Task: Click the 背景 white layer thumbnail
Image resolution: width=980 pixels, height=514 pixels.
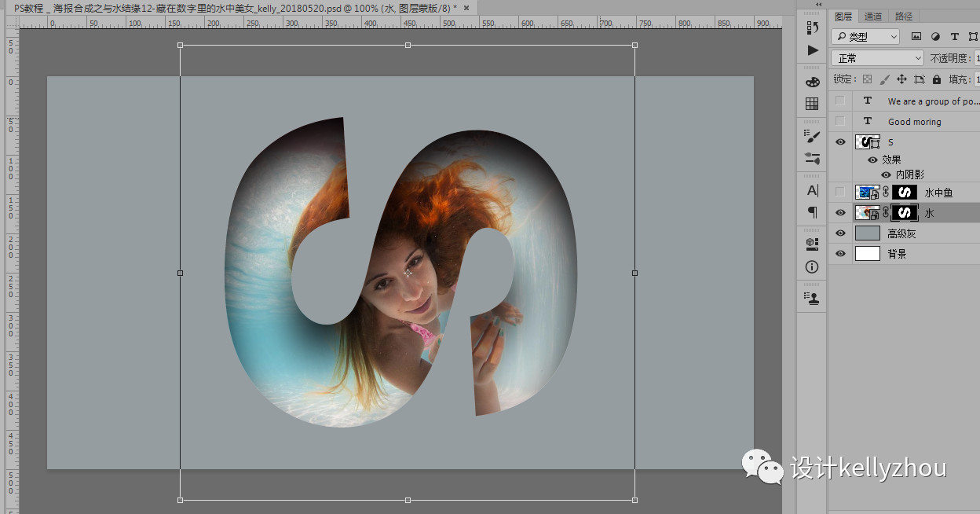Action: click(868, 254)
